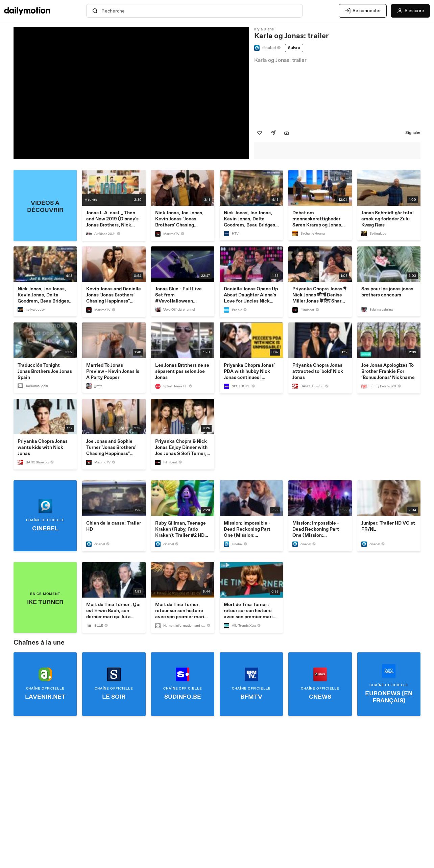This screenshot has height=868, width=434.
Task: Open ELLE channel icon
Action: point(89,626)
